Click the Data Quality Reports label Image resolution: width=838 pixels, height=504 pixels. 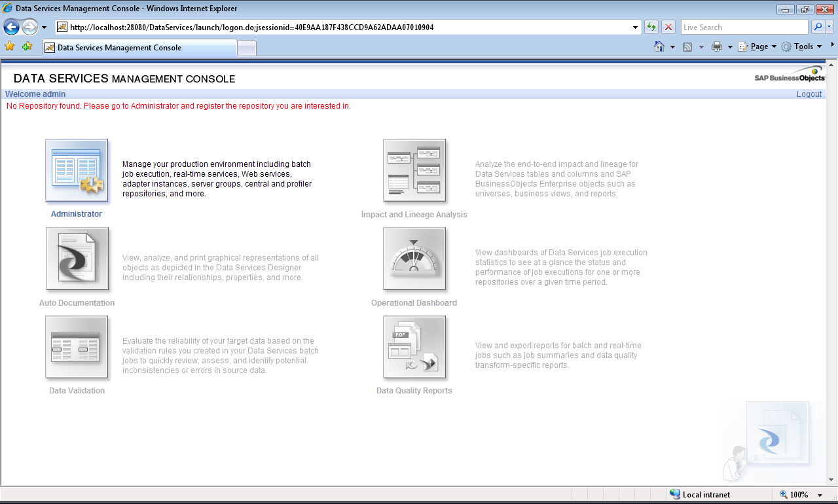(414, 391)
